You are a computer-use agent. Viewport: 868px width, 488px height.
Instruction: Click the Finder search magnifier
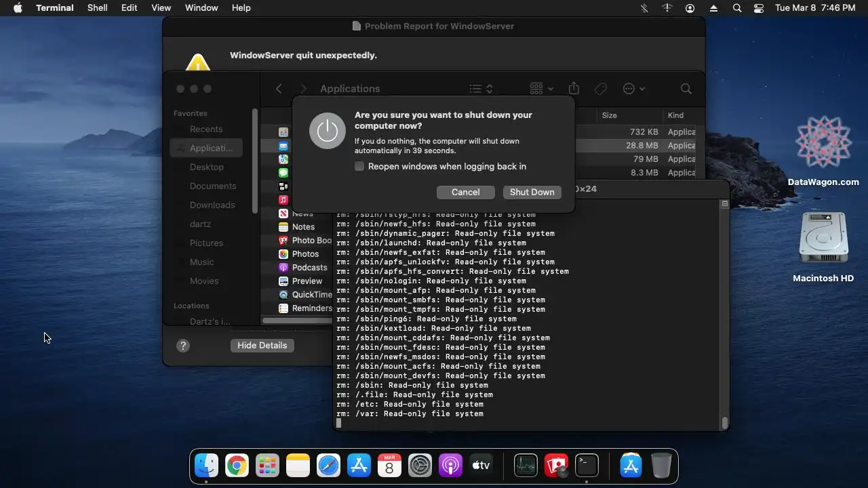[686, 89]
